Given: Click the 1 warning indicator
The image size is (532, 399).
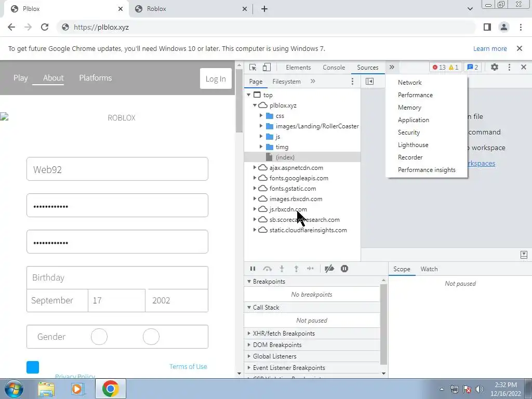Looking at the screenshot, I should point(454,67).
